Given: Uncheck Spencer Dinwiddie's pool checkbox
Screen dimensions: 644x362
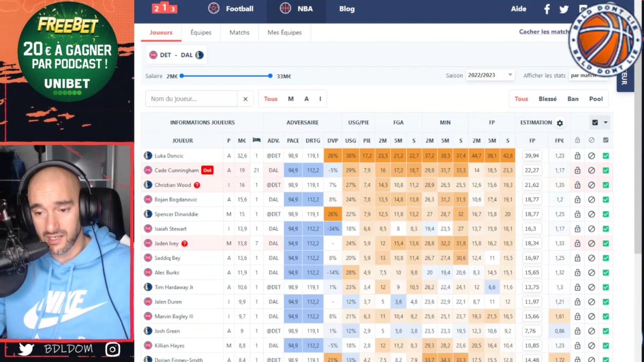Looking at the screenshot, I should (x=606, y=214).
